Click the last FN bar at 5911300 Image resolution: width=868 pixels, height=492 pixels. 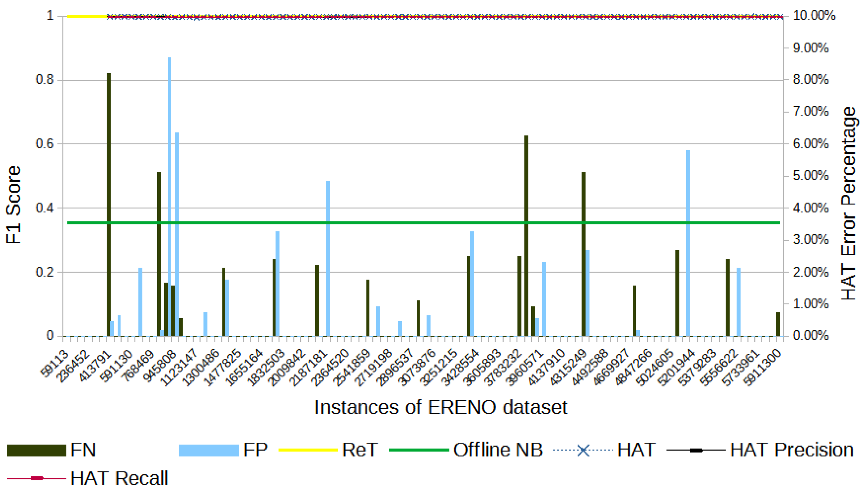coord(778,324)
